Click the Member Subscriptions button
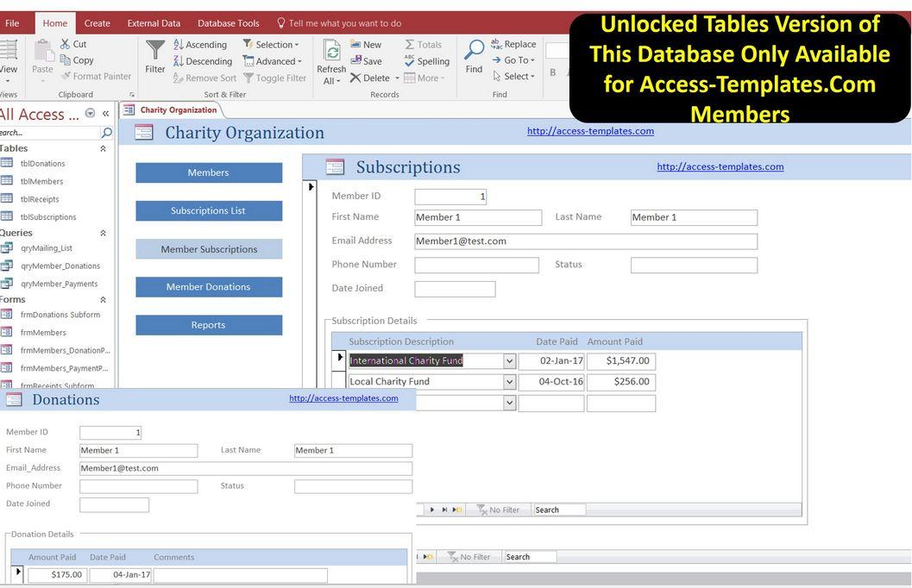This screenshot has height=588, width=912. (x=209, y=249)
